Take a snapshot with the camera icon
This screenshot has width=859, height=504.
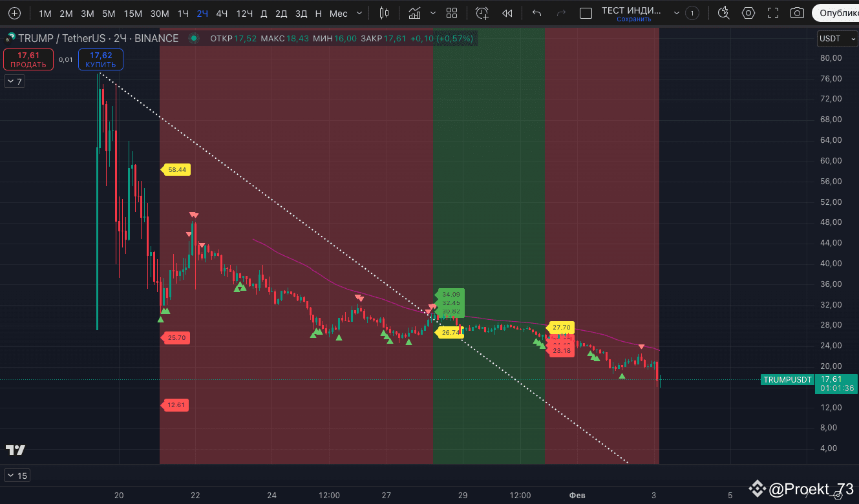(798, 13)
